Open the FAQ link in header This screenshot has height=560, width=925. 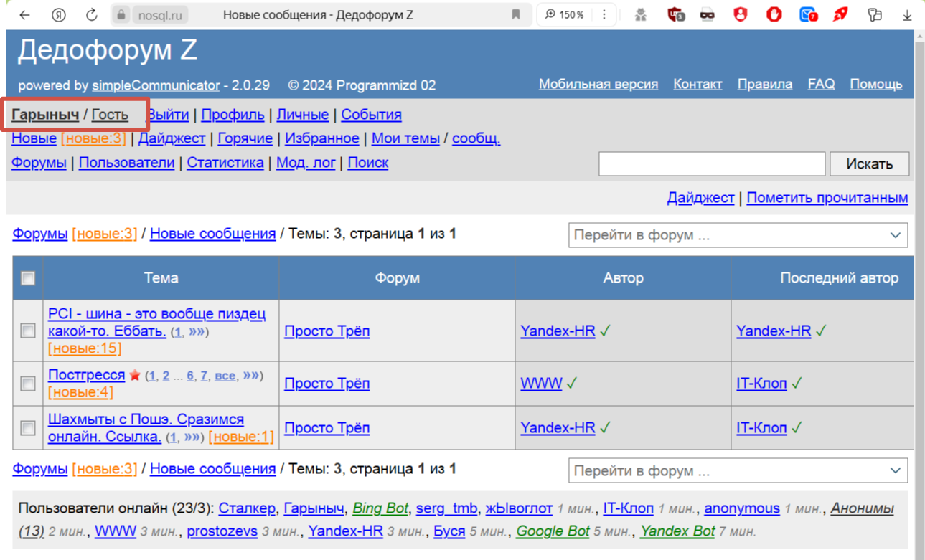(x=821, y=84)
